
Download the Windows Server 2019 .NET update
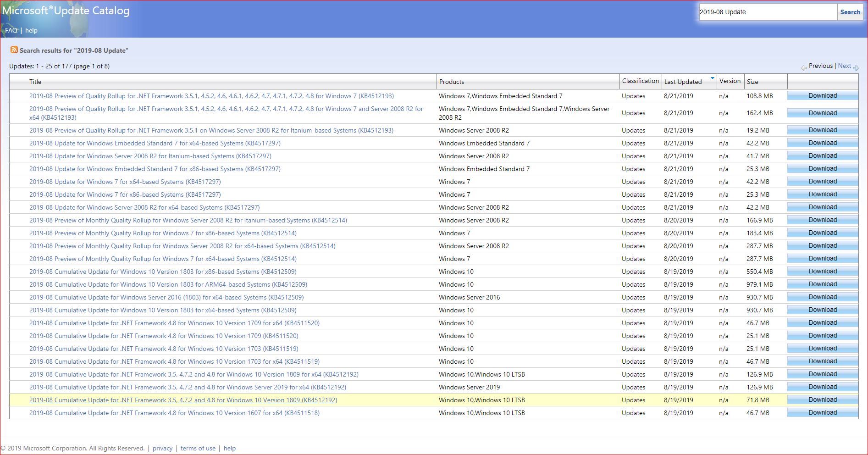pos(823,387)
